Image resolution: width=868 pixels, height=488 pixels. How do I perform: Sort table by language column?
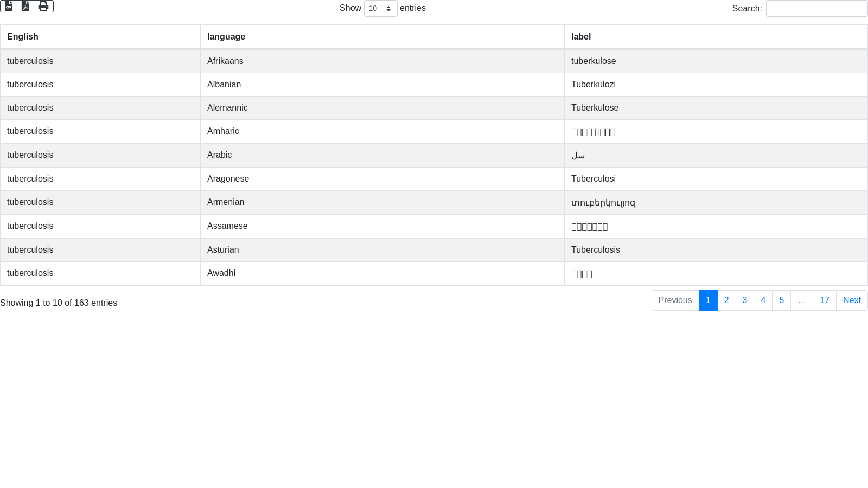(226, 37)
